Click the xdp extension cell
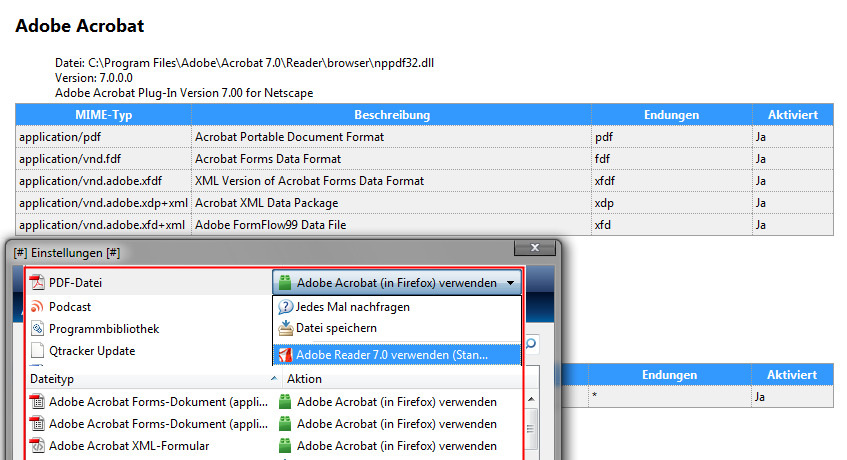Image resolution: width=847 pixels, height=460 pixels. point(671,203)
